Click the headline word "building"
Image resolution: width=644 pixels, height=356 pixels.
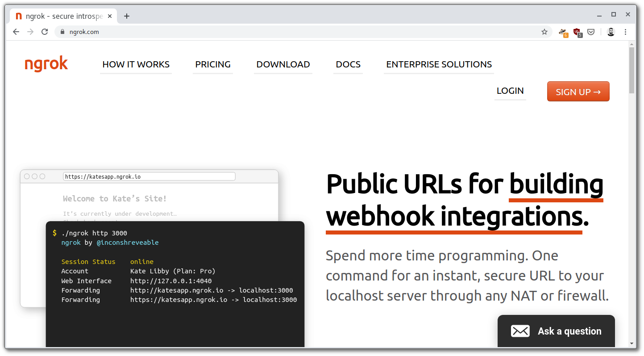556,184
